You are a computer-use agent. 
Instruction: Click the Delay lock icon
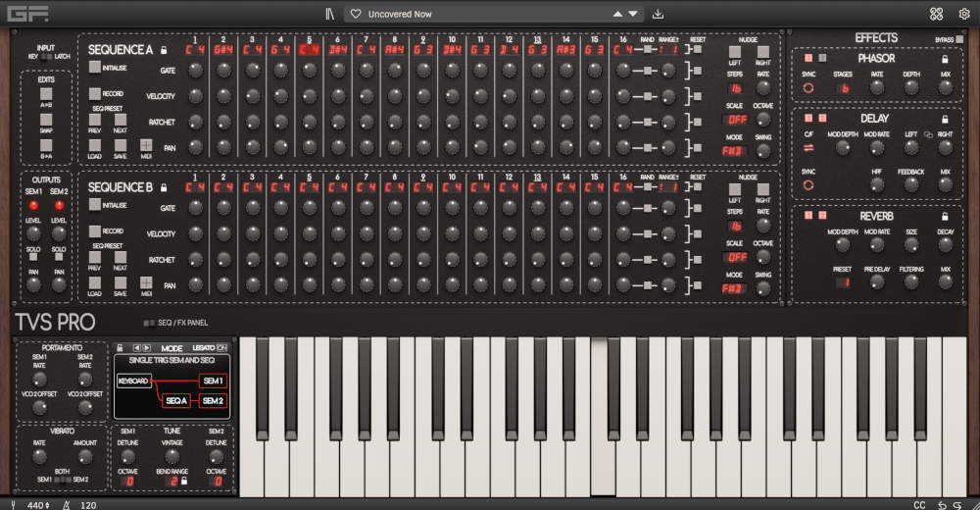(x=945, y=119)
